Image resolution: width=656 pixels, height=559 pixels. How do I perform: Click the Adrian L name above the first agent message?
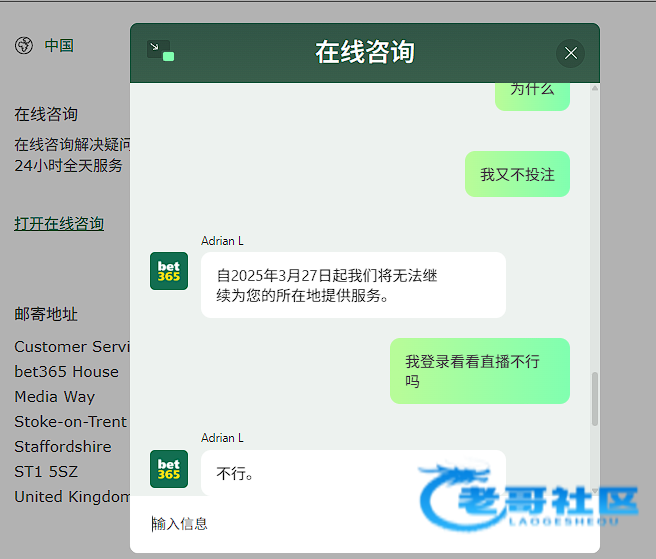click(222, 241)
